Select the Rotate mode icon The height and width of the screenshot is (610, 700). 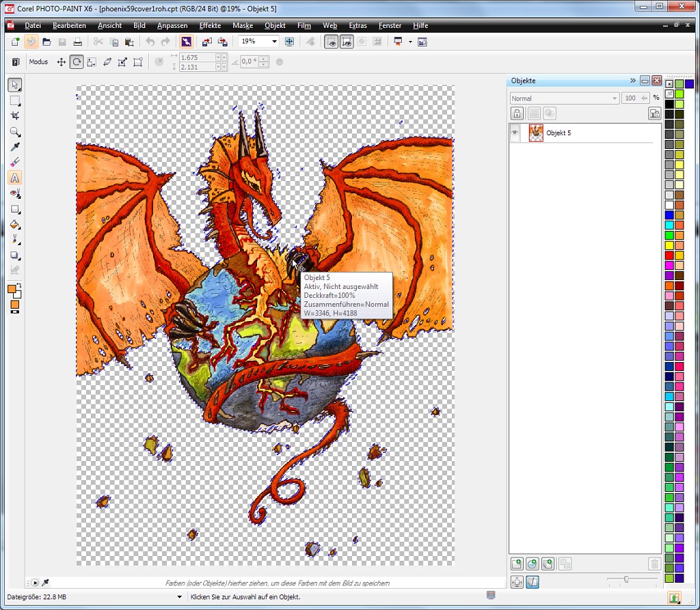[x=77, y=62]
